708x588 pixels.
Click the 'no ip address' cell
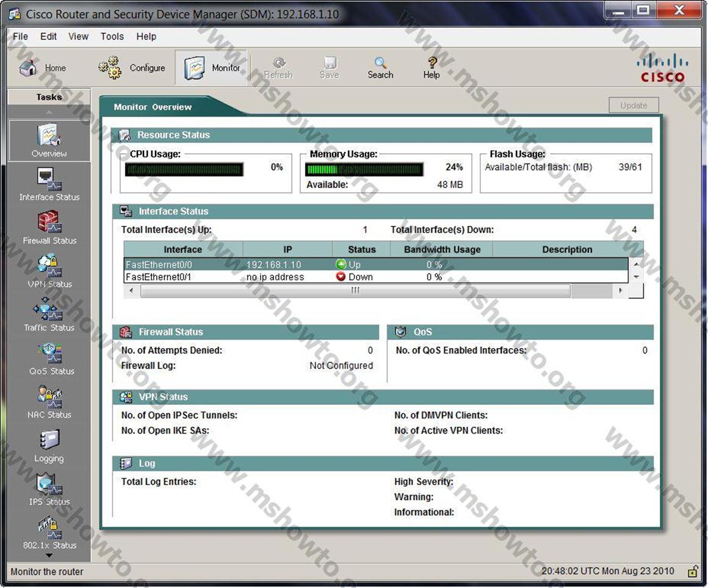click(x=275, y=277)
